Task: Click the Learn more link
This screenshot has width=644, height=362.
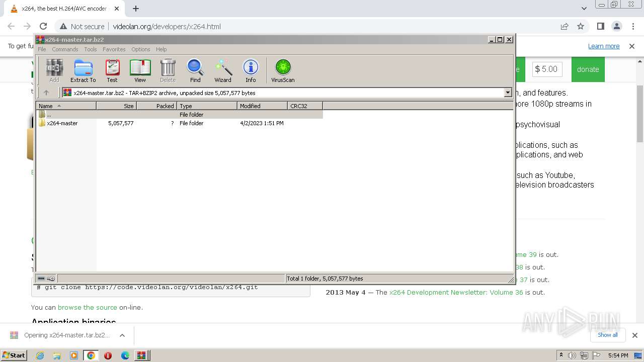Action: click(x=604, y=46)
